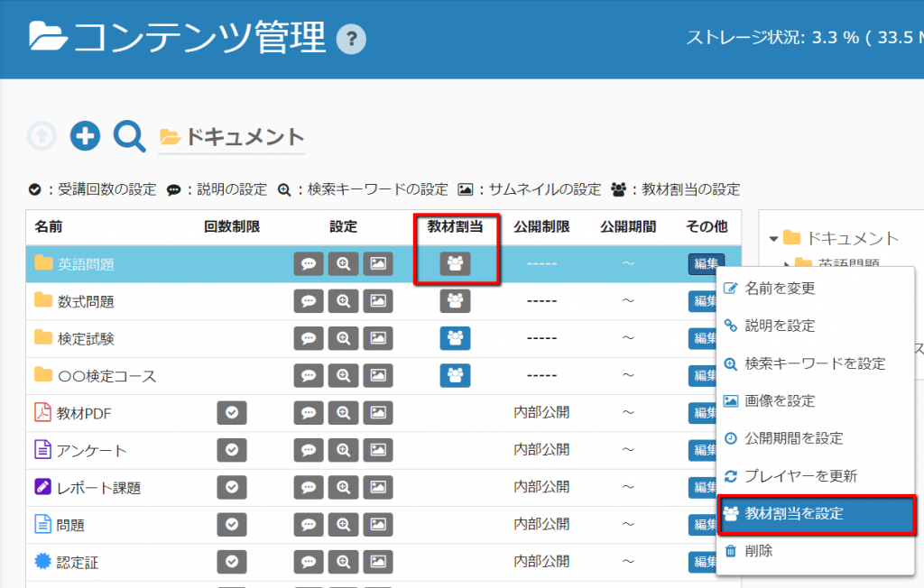Viewport: 924px width, 588px height.
Task: Click the blue plus add icon
Action: pos(85,136)
